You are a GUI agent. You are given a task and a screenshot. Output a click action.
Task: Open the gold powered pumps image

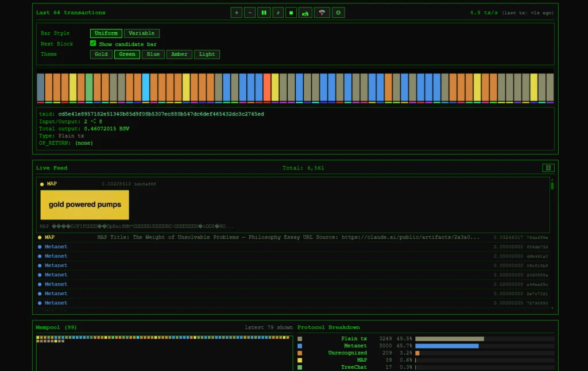tap(85, 205)
